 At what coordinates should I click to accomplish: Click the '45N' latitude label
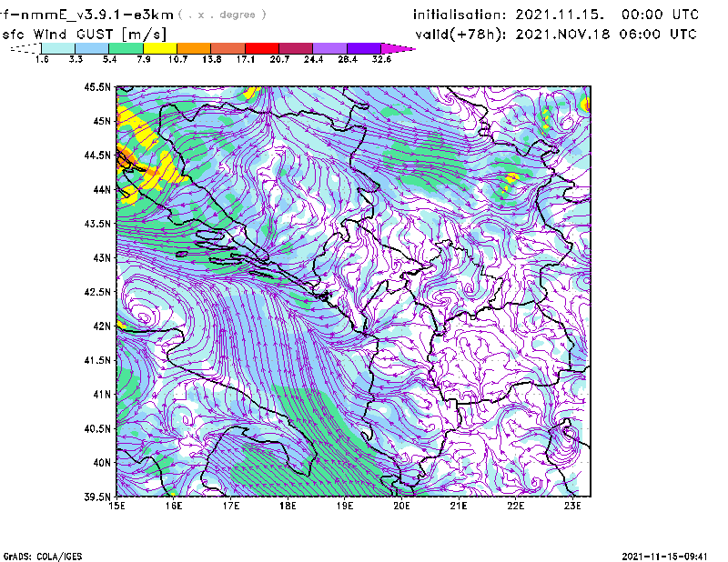point(102,121)
